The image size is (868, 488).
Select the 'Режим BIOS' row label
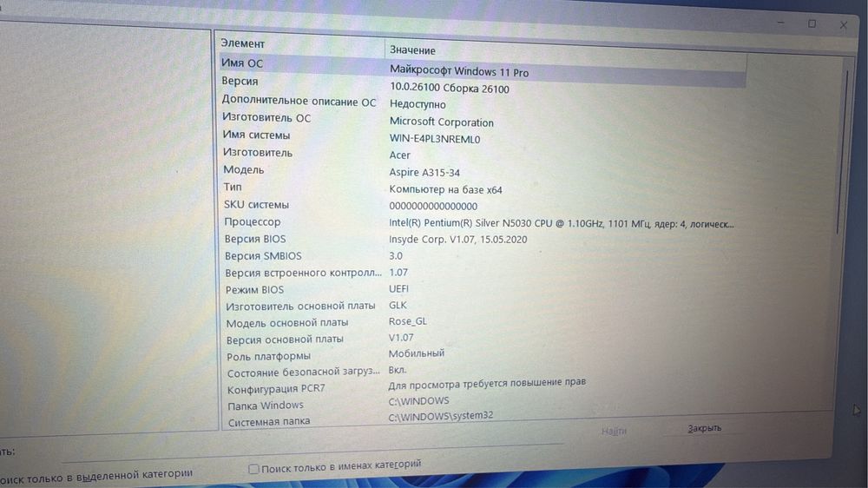click(x=254, y=290)
